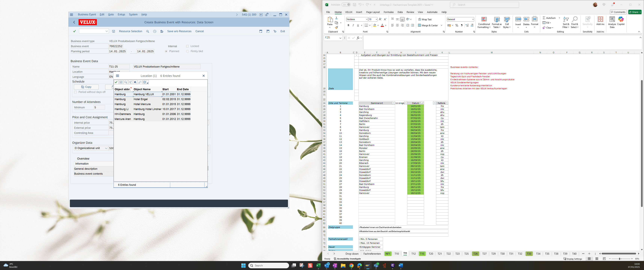Click the Excel zoom slider handle
Screen dimensions: 644x270
click(x=619, y=259)
